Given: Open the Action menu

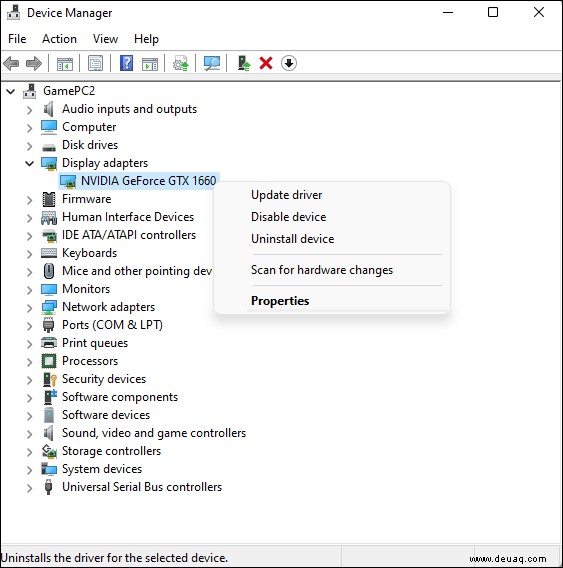Looking at the screenshot, I should 59,39.
